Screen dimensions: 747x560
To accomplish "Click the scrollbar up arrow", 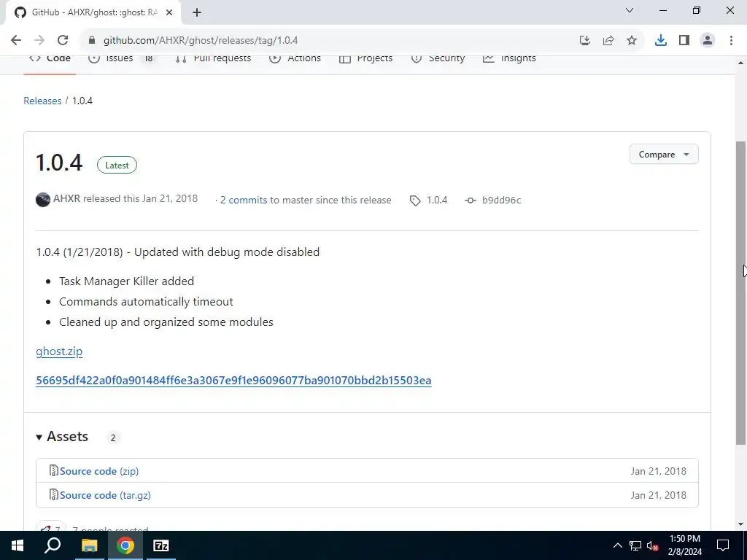I will point(740,63).
